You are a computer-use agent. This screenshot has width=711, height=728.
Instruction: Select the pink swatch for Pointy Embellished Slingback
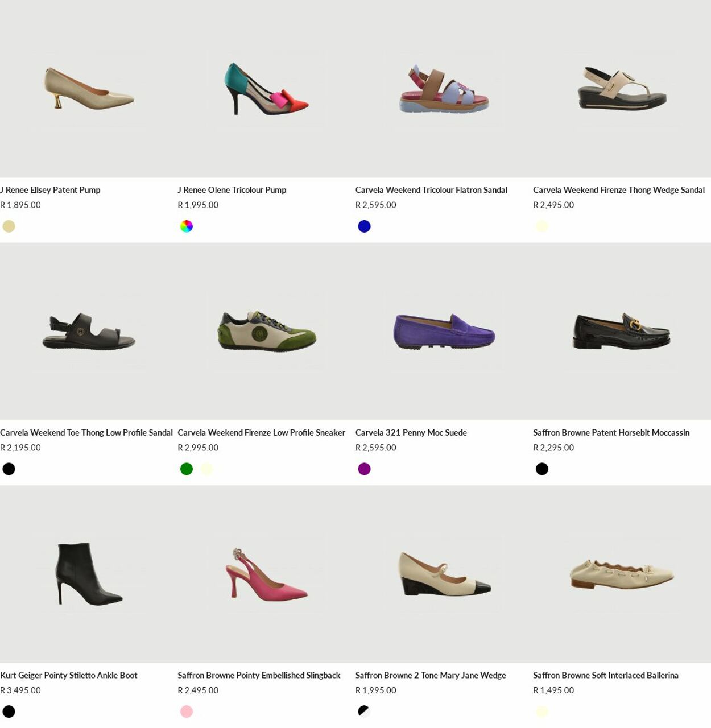[x=187, y=712]
